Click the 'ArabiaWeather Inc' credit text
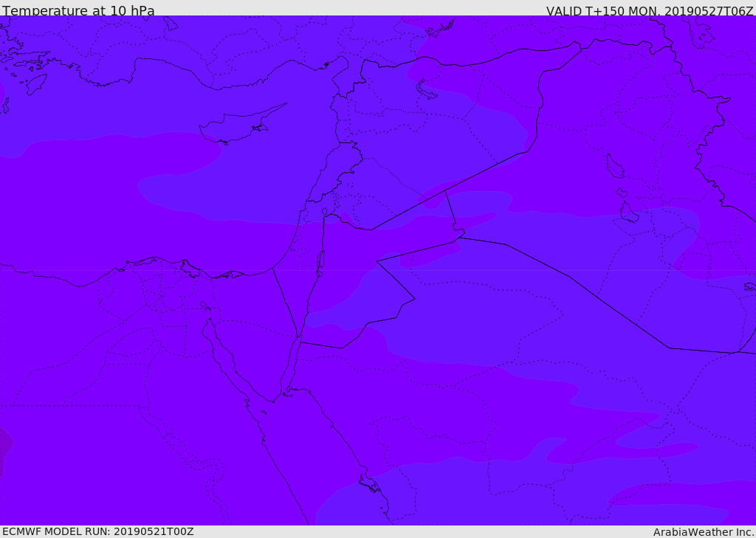Viewport: 756px width, 538px height. (x=704, y=532)
